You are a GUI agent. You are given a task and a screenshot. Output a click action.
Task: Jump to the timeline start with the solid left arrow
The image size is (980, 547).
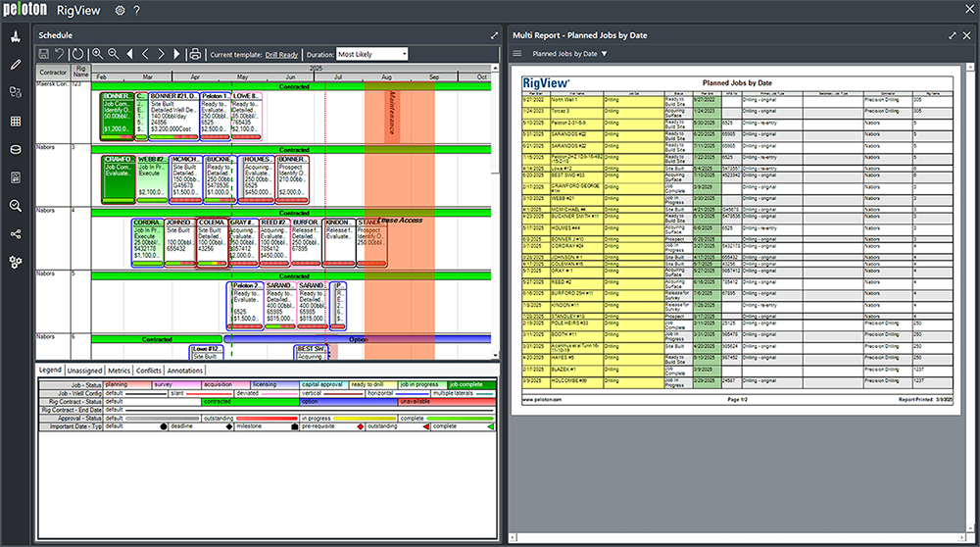click(x=129, y=54)
